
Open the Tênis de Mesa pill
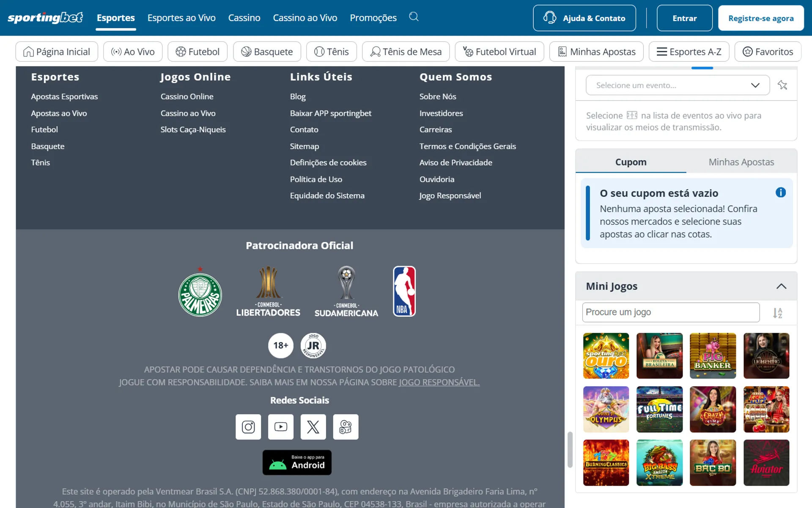click(406, 52)
